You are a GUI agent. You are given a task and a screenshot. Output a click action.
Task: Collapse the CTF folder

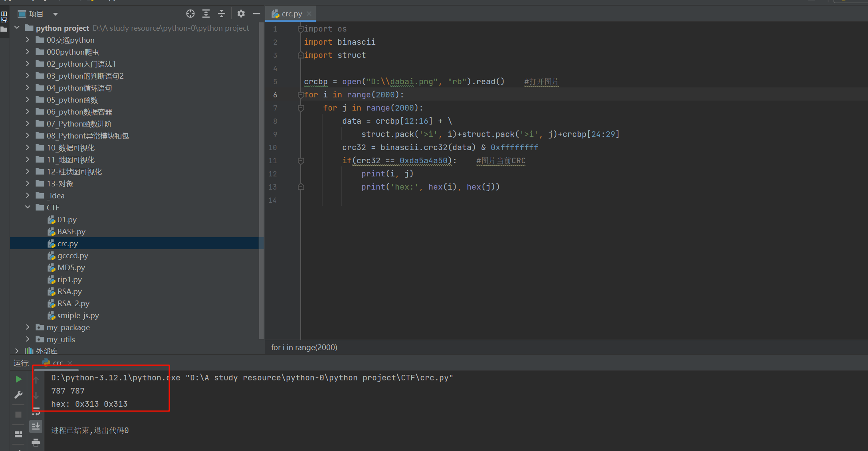[x=28, y=207]
